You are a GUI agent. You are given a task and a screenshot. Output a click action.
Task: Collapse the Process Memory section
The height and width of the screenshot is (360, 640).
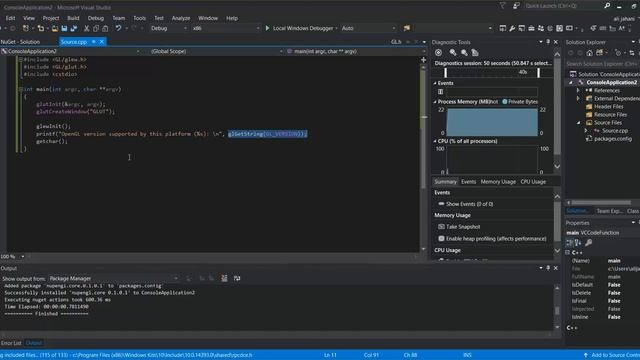pyautogui.click(x=435, y=102)
